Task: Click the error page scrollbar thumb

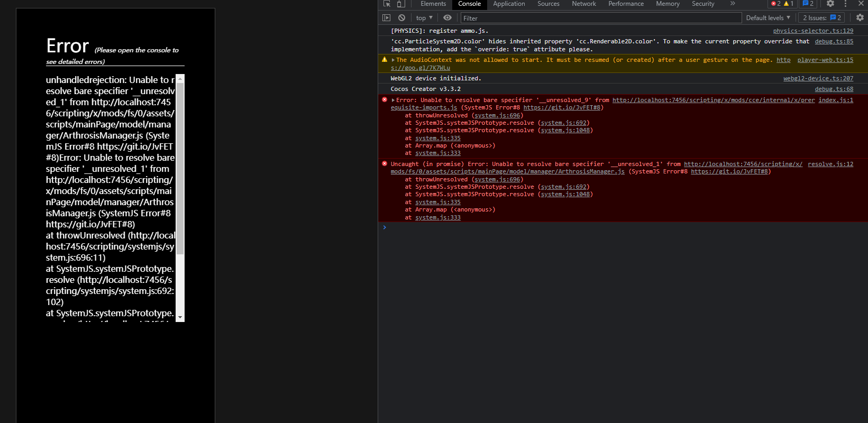Action: click(180, 169)
